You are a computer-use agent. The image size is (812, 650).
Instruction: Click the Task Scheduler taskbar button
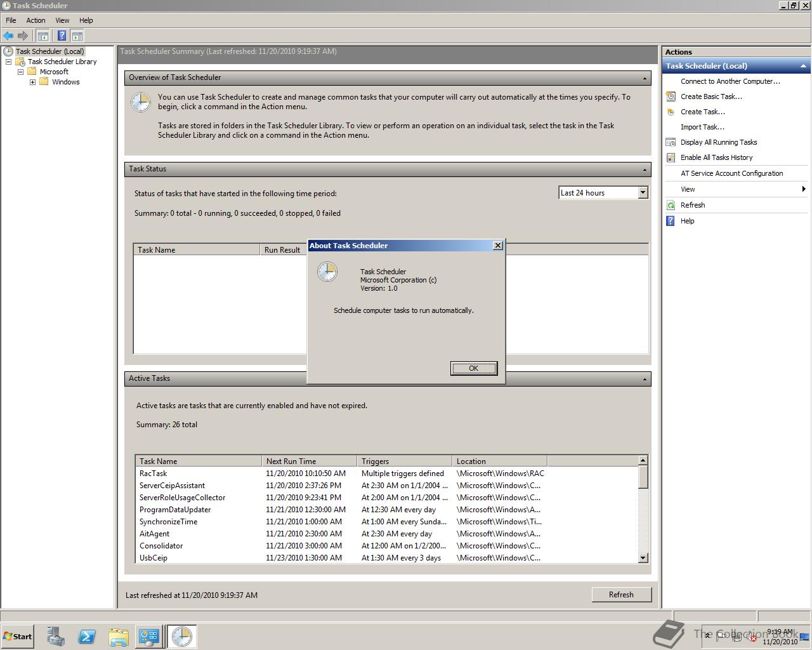coord(181,637)
